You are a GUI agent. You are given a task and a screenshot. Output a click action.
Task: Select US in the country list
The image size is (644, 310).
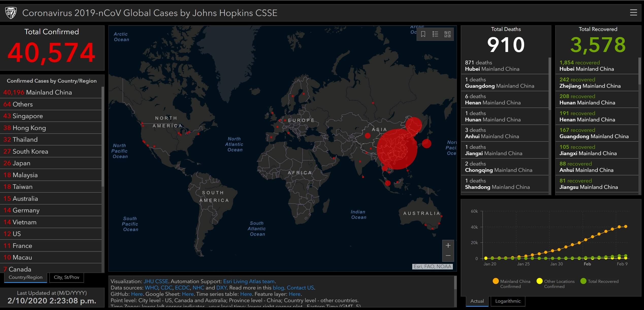pyautogui.click(x=51, y=234)
